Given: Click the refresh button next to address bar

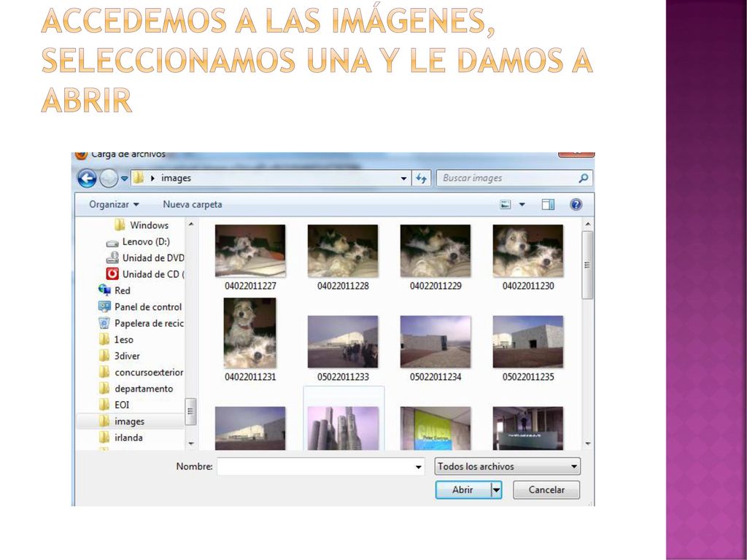Looking at the screenshot, I should coord(421,179).
